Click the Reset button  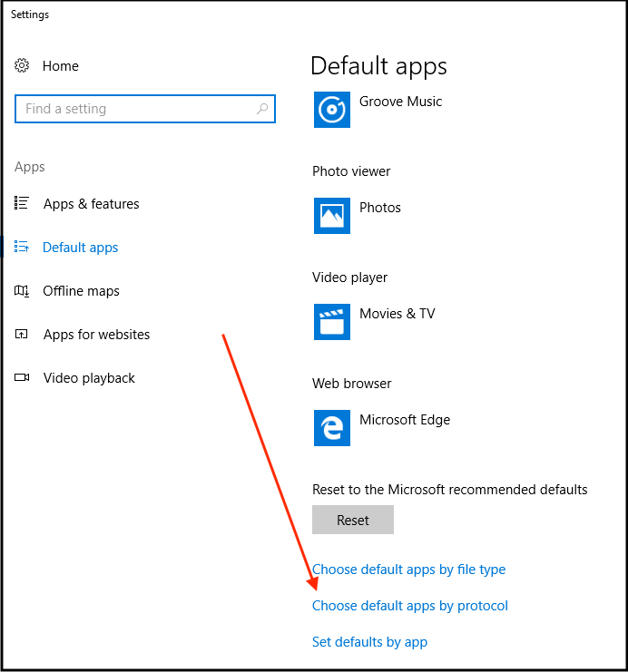click(353, 520)
